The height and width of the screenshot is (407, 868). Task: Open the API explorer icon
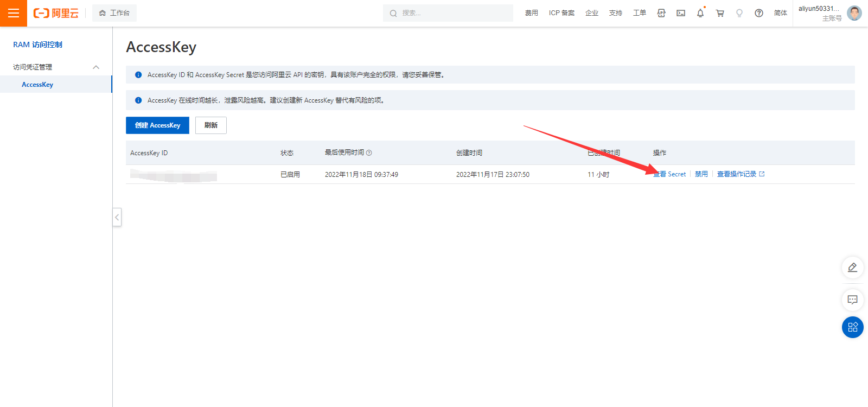pyautogui.click(x=661, y=13)
